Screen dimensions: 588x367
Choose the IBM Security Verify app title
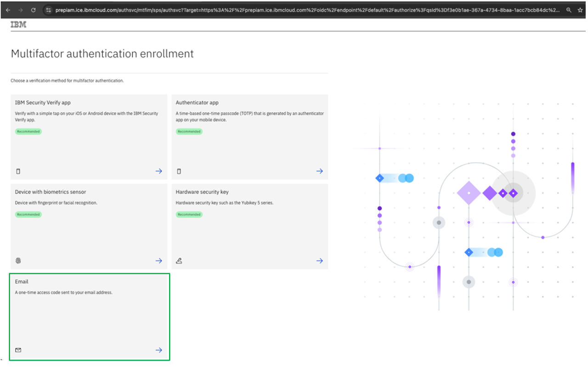[43, 103]
